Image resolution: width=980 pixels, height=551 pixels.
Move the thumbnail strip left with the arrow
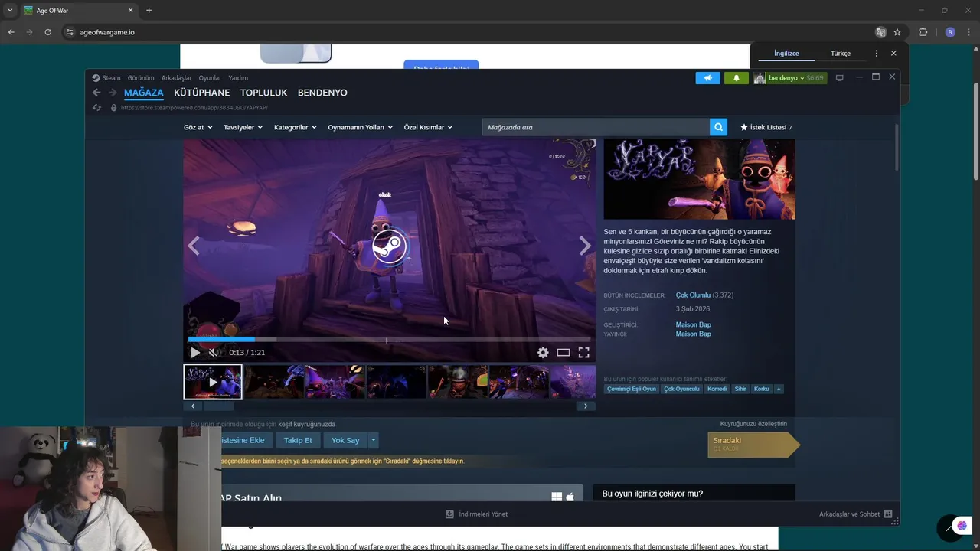(193, 406)
